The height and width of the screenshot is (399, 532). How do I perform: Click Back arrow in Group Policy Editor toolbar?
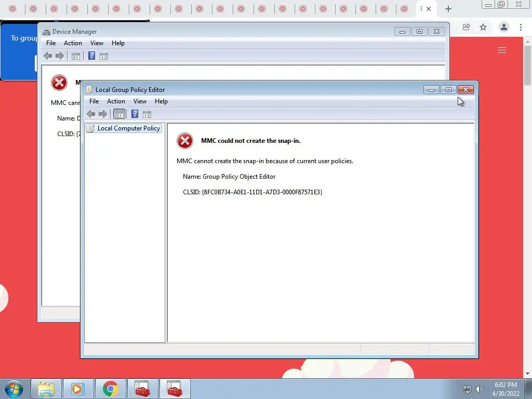(91, 114)
